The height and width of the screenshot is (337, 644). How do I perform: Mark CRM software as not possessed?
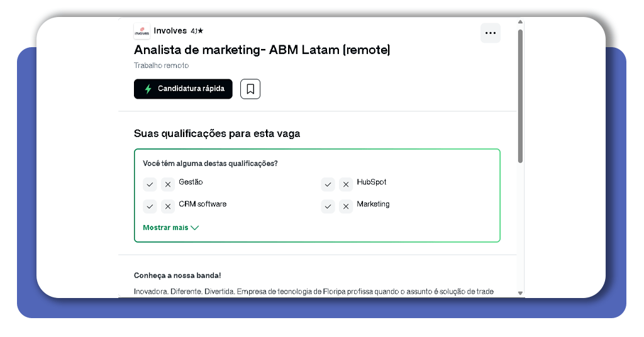[x=168, y=206]
